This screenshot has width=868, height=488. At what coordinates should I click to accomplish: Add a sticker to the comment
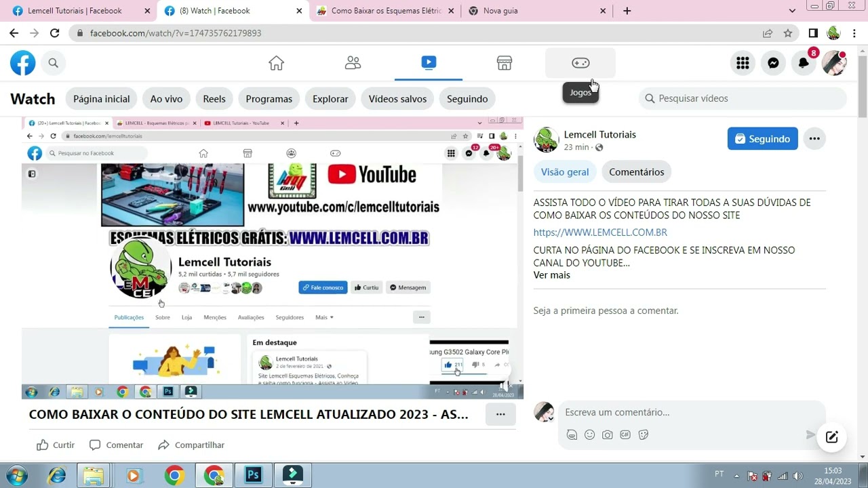[x=644, y=434]
